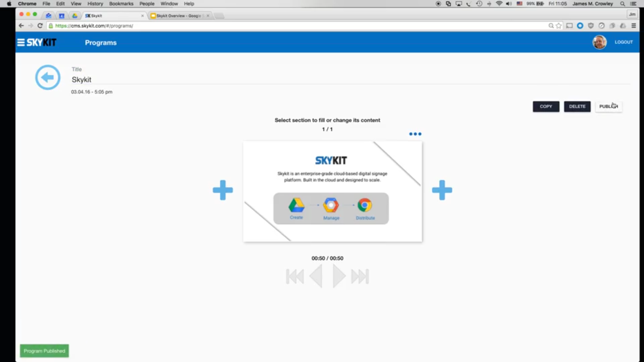This screenshot has height=362, width=644.
Task: Click the browser back arrow
Action: [x=21, y=26]
